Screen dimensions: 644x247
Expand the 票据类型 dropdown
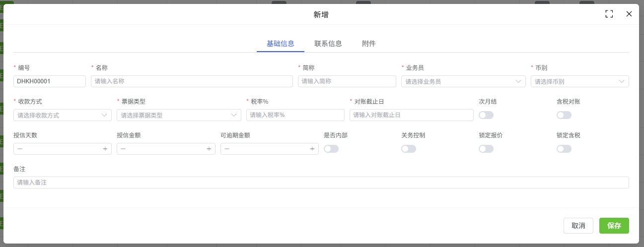(179, 115)
